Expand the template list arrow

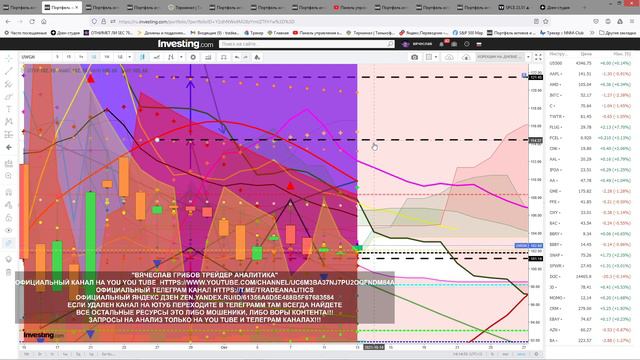click(x=528, y=57)
